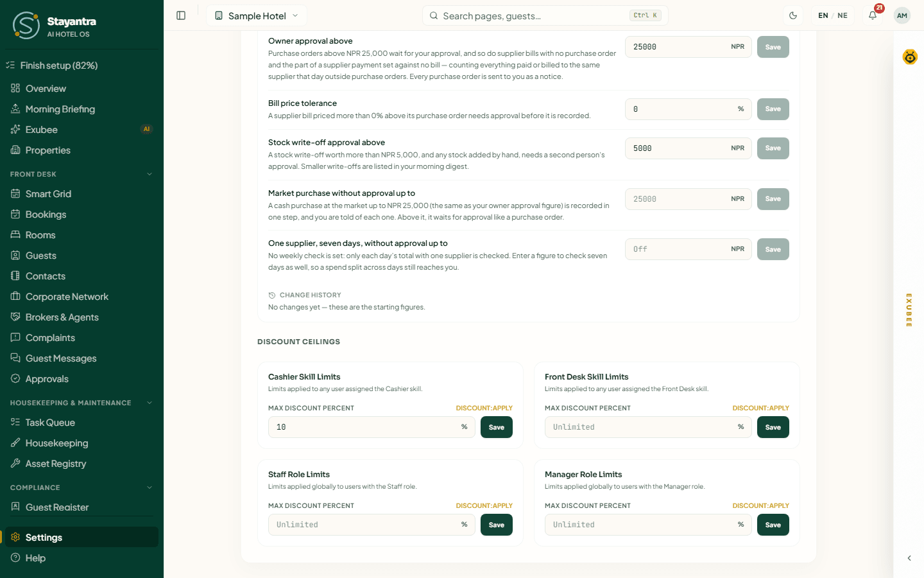This screenshot has height=578, width=924.
Task: Open Task Queue
Action: coord(81,423)
